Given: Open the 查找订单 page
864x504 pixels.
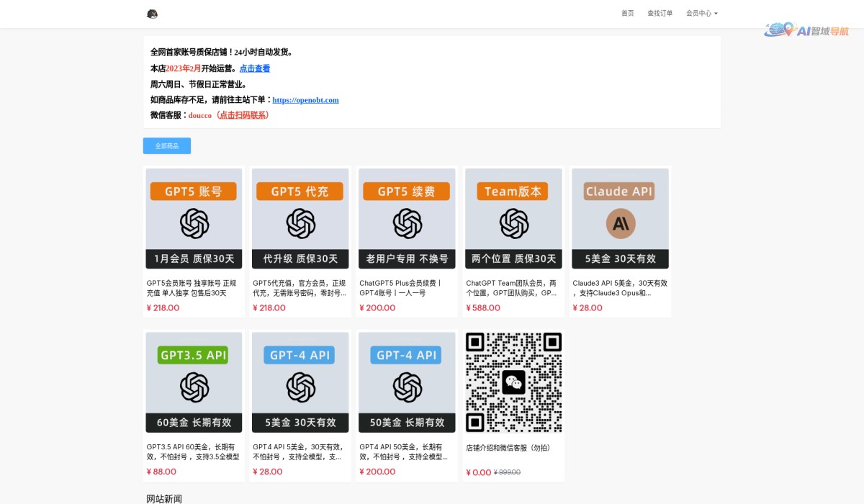Looking at the screenshot, I should point(660,12).
